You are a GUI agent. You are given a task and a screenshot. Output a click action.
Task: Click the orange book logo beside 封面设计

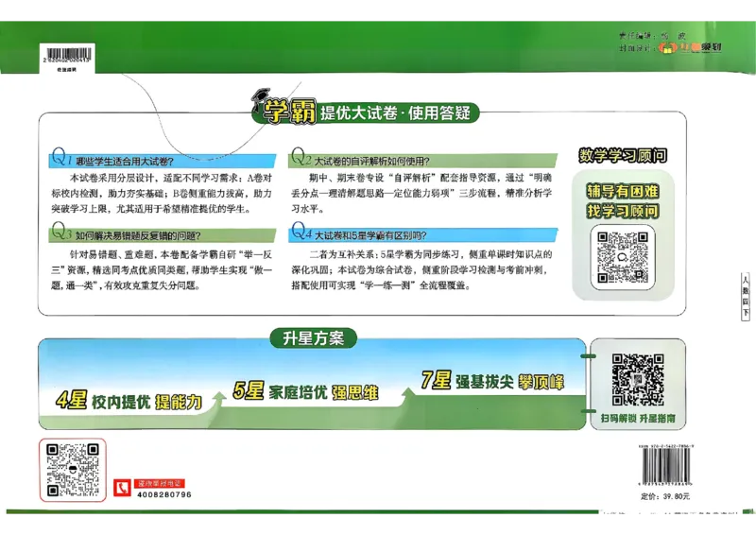click(668, 47)
